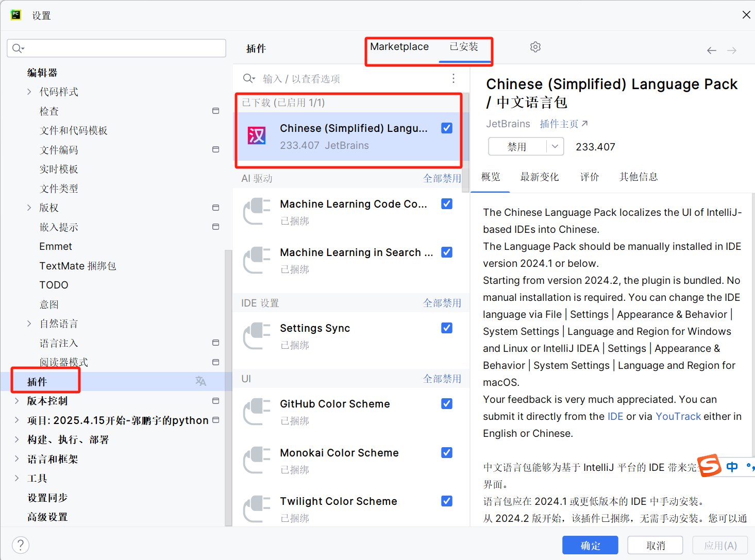Click the PyCharm app icon in title bar
755x560 pixels.
click(x=16, y=15)
